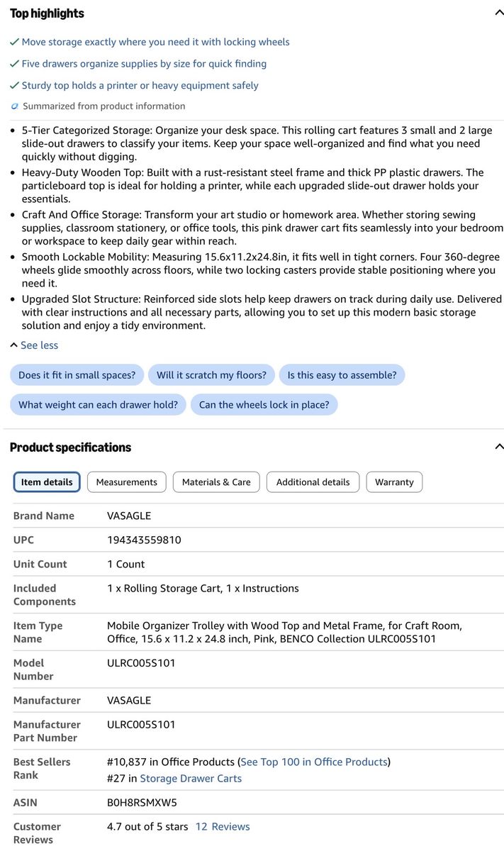The image size is (504, 851).
Task: Click the AI summary icon beside Summarized text
Action: point(14,106)
